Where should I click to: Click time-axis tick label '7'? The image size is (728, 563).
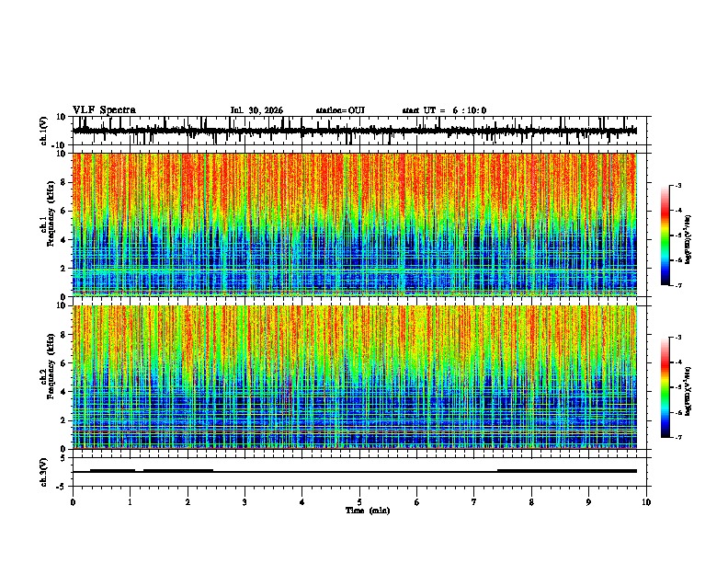pyautogui.click(x=474, y=502)
